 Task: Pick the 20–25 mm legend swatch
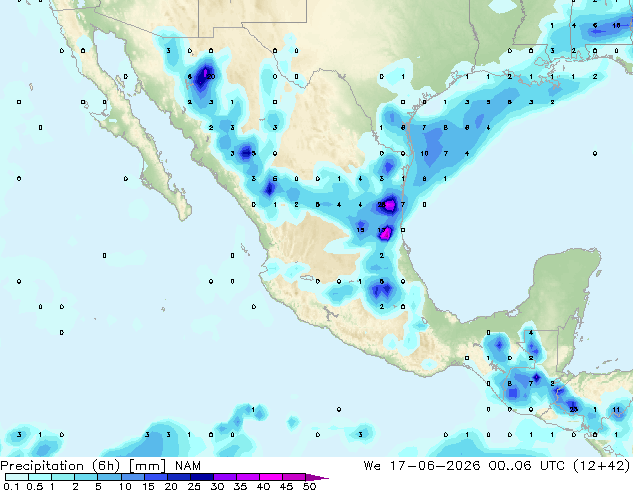coord(178,477)
